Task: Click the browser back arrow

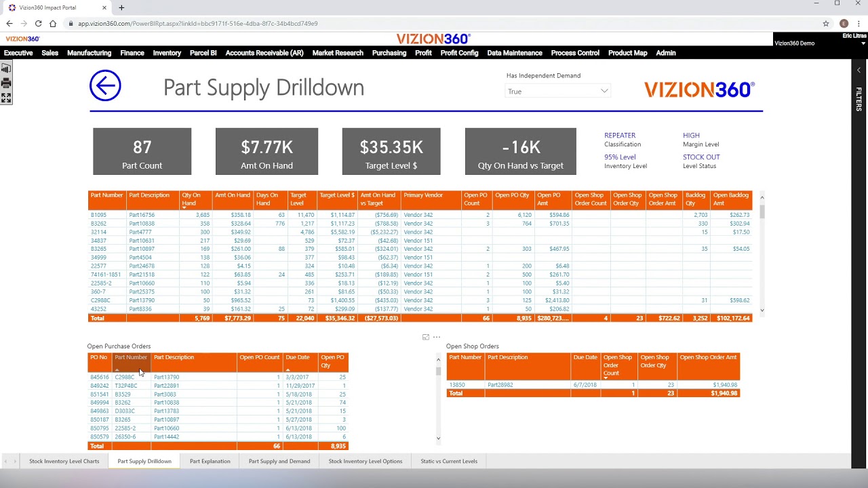Action: tap(9, 23)
